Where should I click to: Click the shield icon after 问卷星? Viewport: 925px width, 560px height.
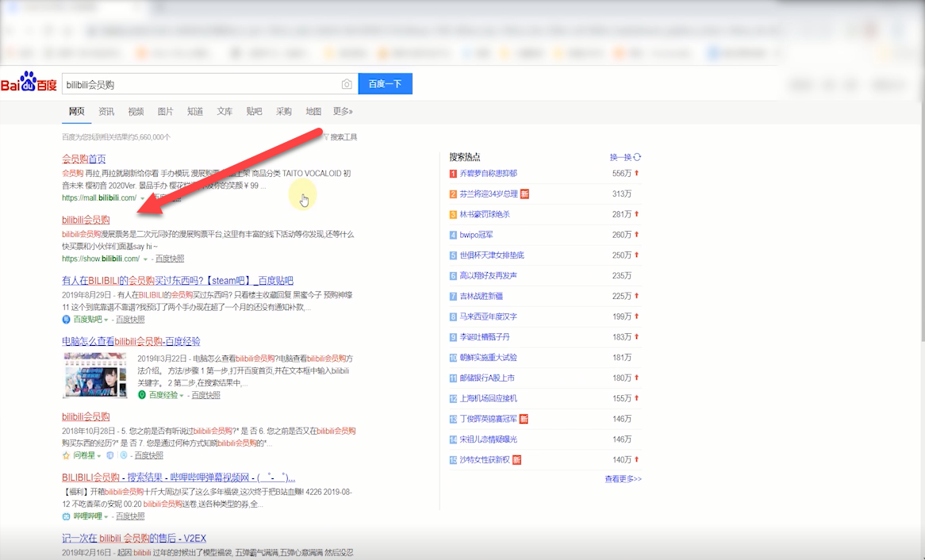tap(109, 455)
